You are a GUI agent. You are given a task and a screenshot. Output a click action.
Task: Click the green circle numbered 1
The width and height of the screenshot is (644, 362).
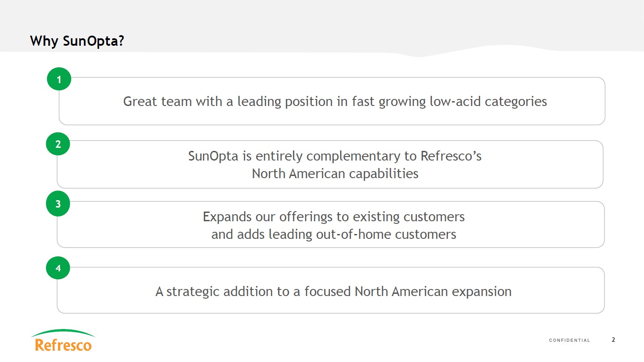pyautogui.click(x=59, y=79)
